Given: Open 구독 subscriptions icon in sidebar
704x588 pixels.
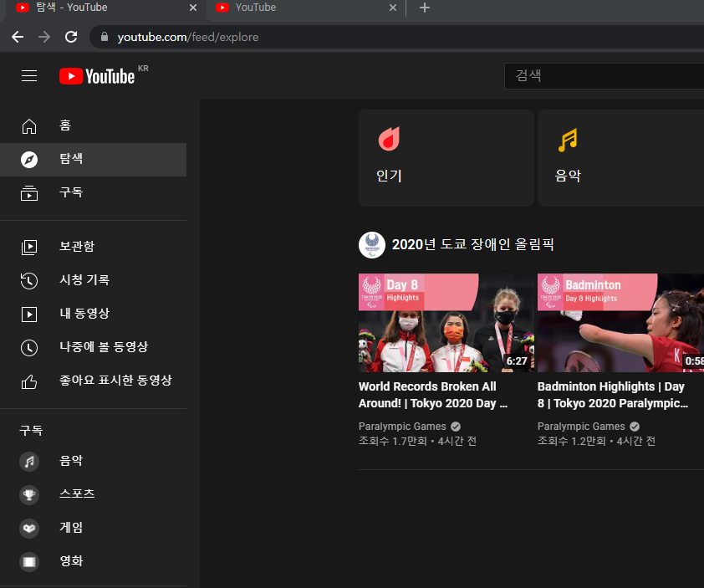Looking at the screenshot, I should pyautogui.click(x=29, y=193).
